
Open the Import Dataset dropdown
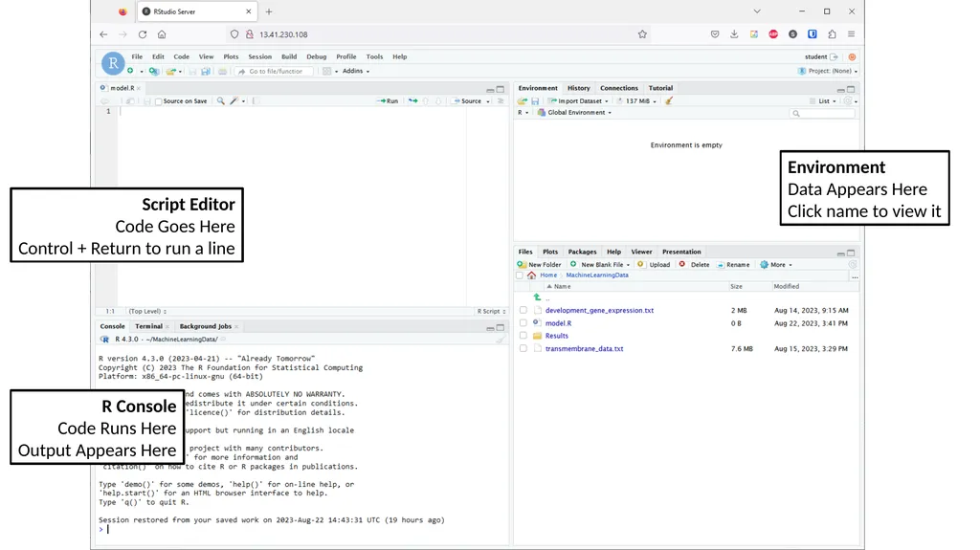click(x=578, y=100)
